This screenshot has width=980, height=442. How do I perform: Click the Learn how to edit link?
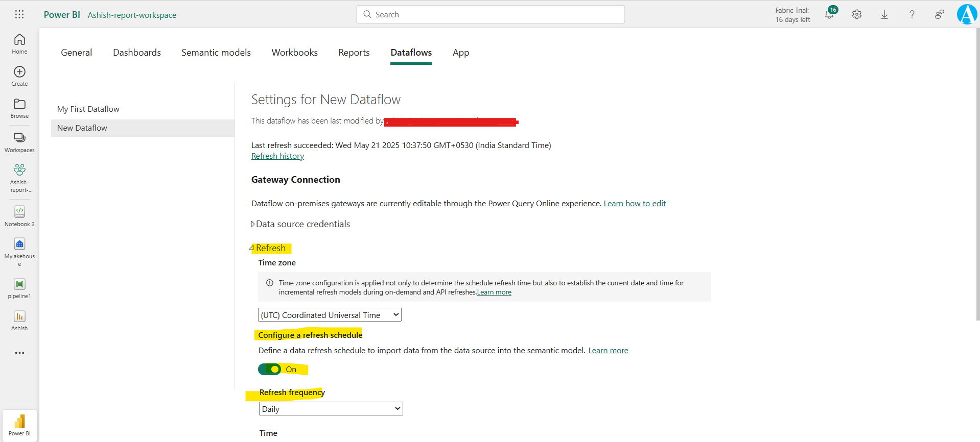[635, 204]
